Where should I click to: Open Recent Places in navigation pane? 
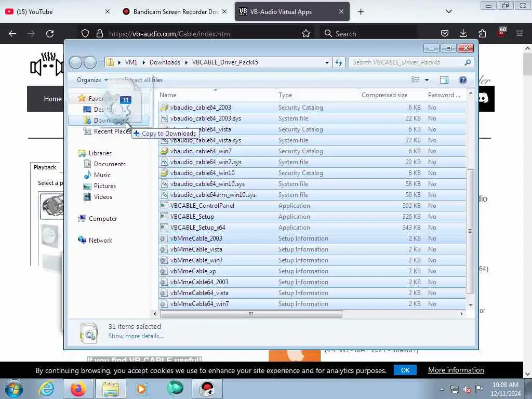pyautogui.click(x=108, y=131)
